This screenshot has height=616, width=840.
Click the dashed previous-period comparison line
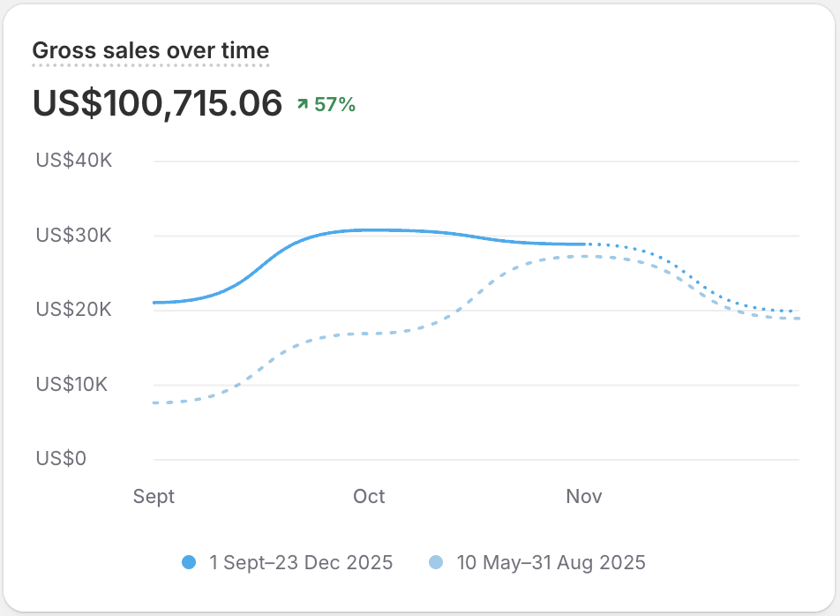pos(371,333)
